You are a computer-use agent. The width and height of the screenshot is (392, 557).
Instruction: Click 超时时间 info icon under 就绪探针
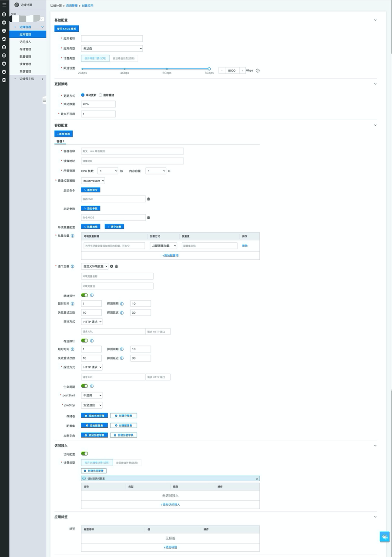click(x=73, y=304)
